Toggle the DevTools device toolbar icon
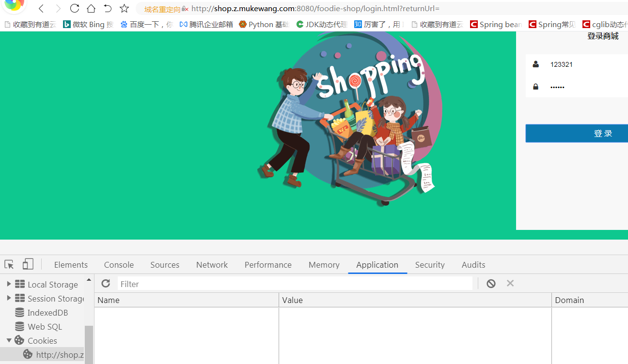The height and width of the screenshot is (364, 628). click(x=28, y=264)
